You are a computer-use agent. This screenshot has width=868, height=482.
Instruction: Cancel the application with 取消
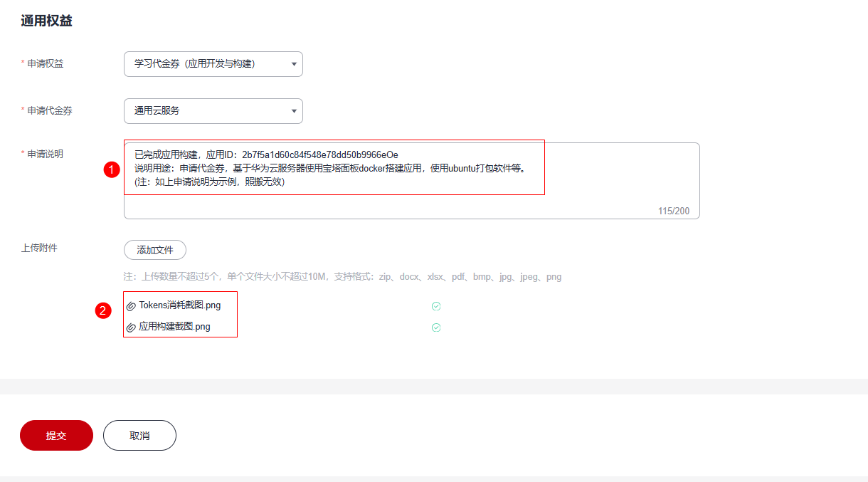pos(139,436)
